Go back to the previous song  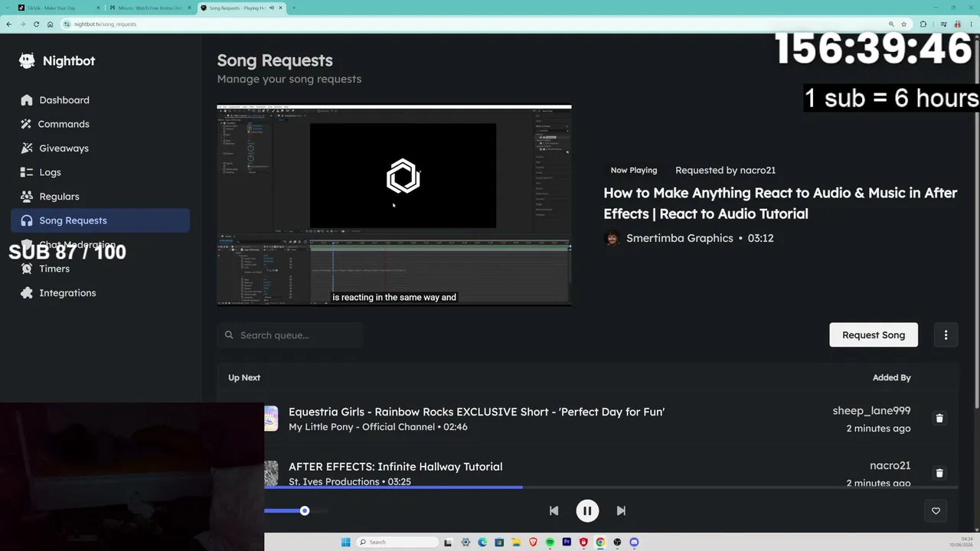(554, 510)
